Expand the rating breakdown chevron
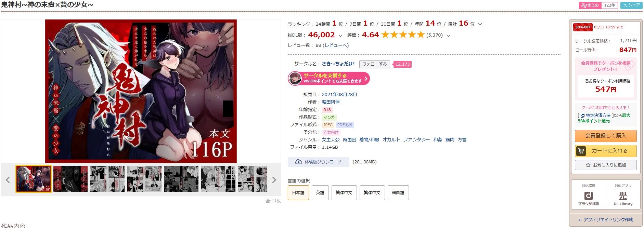Screen dimensions: 644x228 pyautogui.click(x=448, y=35)
